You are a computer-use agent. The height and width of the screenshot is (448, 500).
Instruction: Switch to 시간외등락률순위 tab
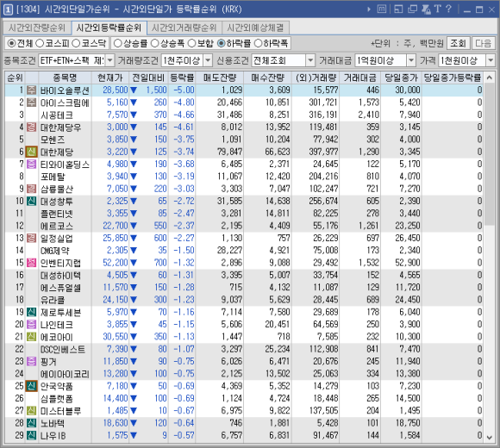[x=109, y=28]
